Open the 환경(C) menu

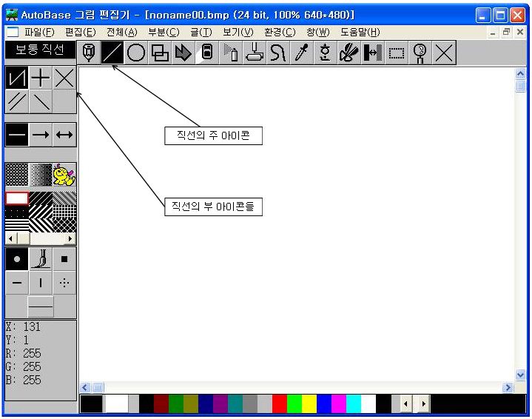(x=279, y=32)
